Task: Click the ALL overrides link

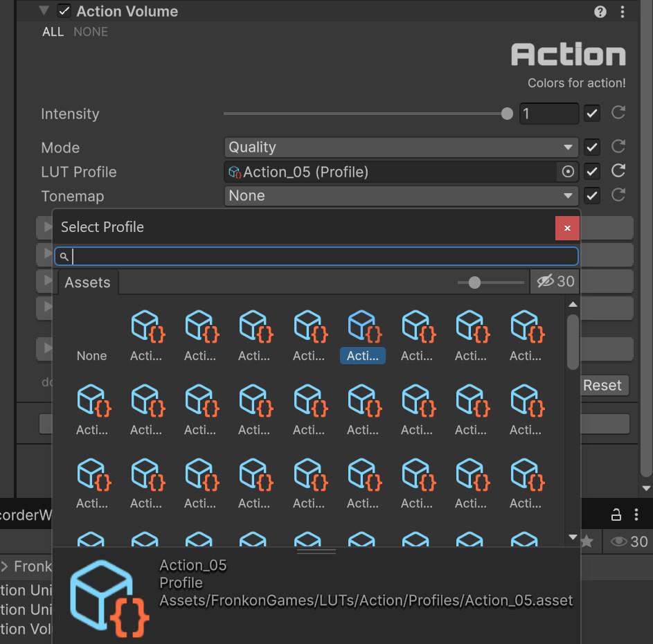Action: 53,32
